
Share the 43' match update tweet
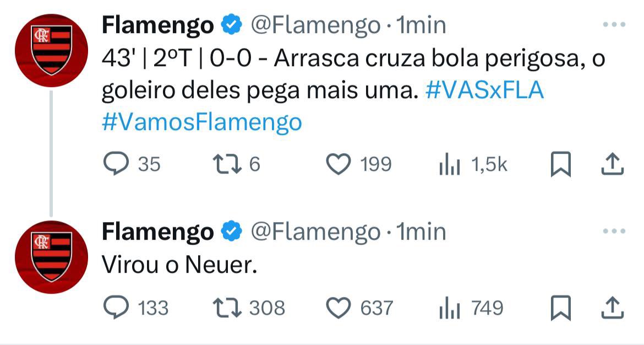[x=611, y=164]
